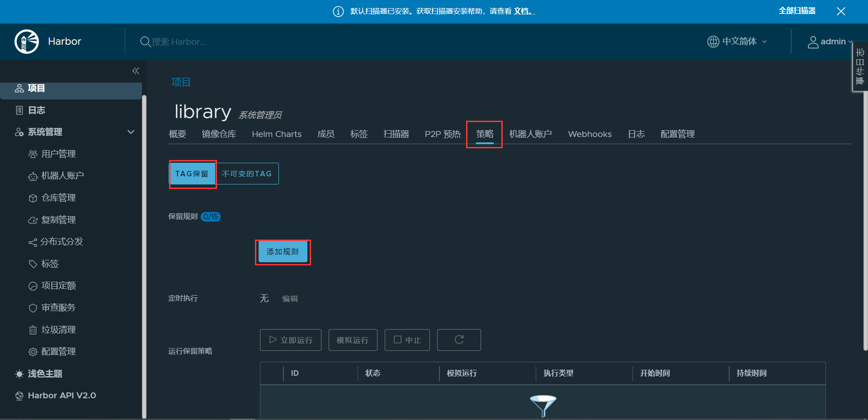Switch to 不可变的TAG view

click(247, 174)
